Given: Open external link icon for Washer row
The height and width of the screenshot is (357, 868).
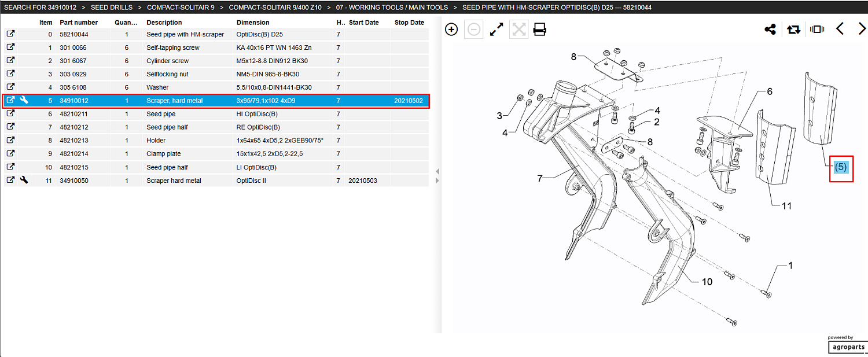Looking at the screenshot, I should click(x=10, y=87).
